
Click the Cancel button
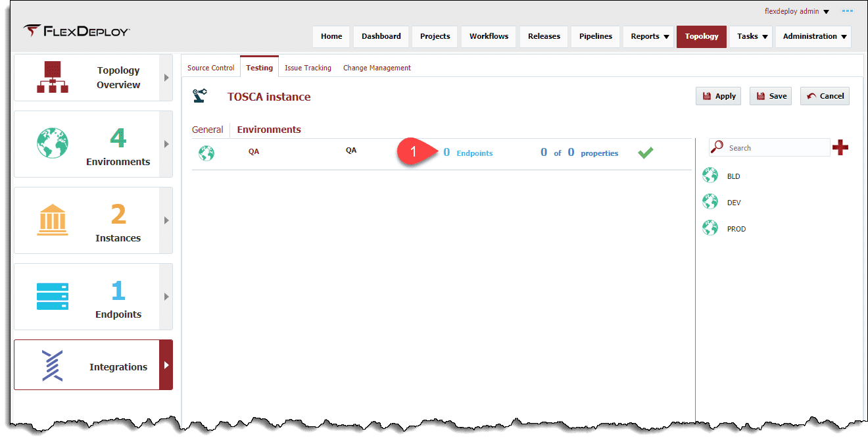point(825,96)
